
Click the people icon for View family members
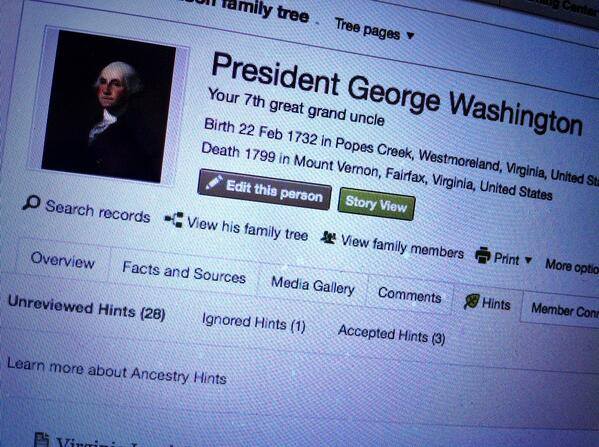(x=328, y=238)
